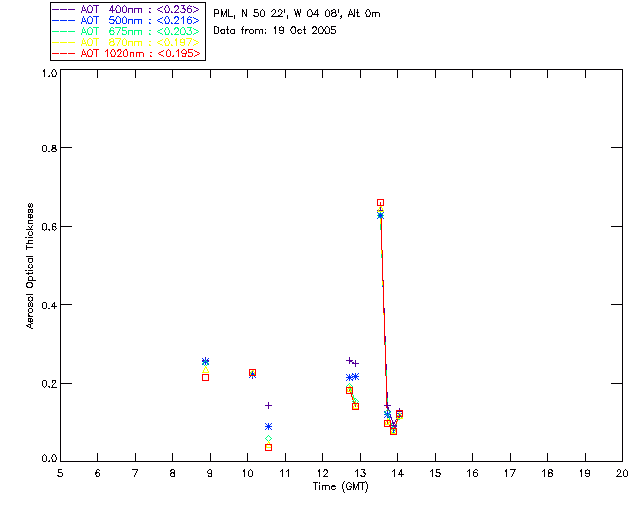Click the x-axis tick label 17
The image size is (640, 512).
tap(510, 473)
